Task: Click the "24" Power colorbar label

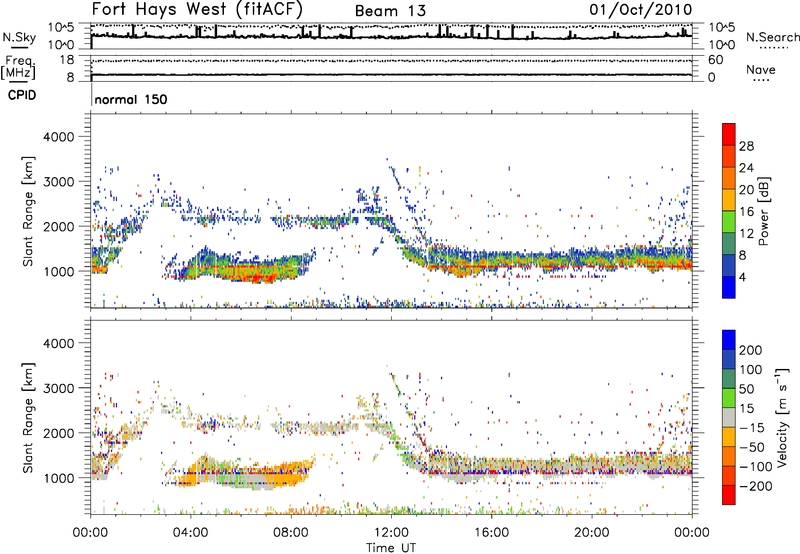Action: (746, 168)
